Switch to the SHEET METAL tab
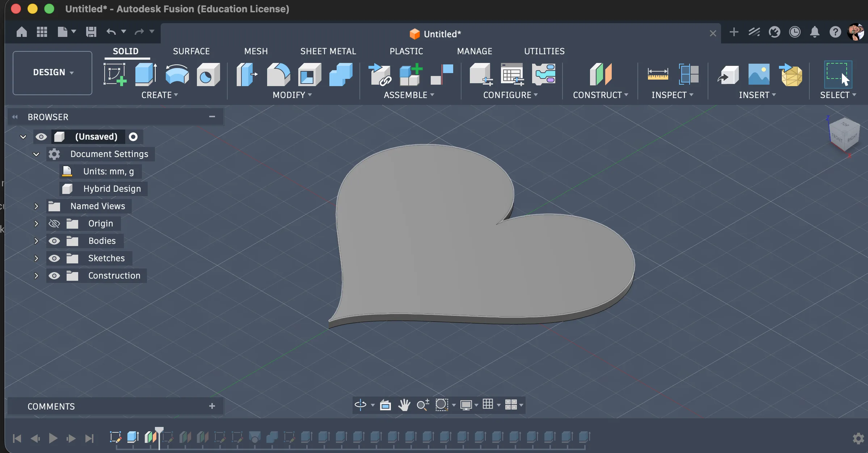Viewport: 868px width, 453px height. tap(328, 51)
